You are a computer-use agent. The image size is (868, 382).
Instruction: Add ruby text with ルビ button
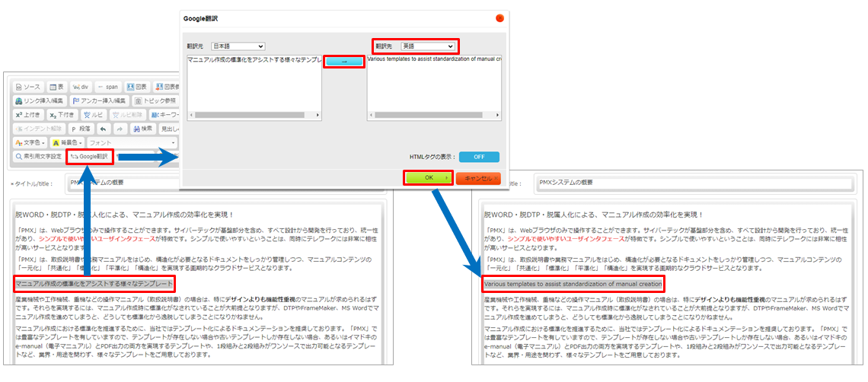94,115
